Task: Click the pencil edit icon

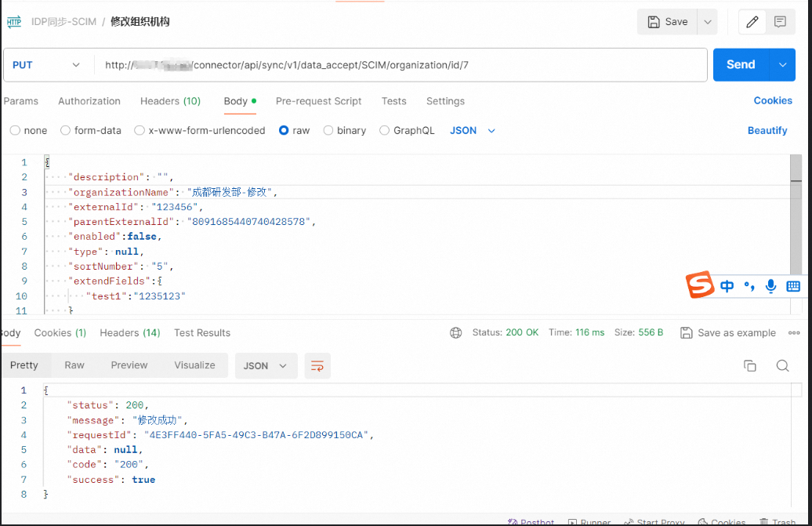Action: click(752, 22)
